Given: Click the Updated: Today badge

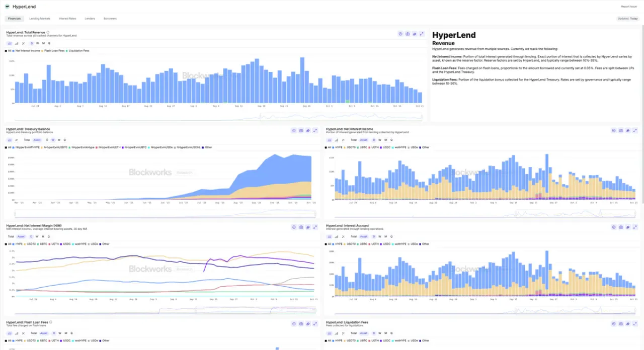Looking at the screenshot, I should (x=627, y=19).
